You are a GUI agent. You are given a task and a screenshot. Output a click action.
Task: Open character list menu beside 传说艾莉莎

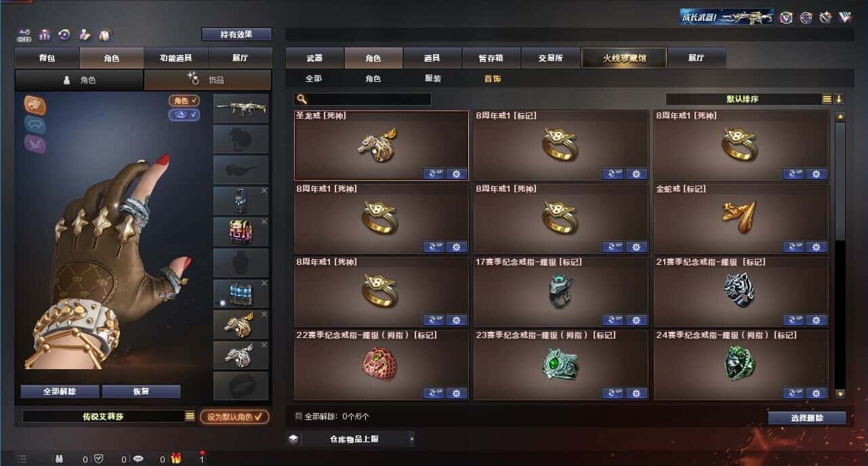(x=190, y=417)
